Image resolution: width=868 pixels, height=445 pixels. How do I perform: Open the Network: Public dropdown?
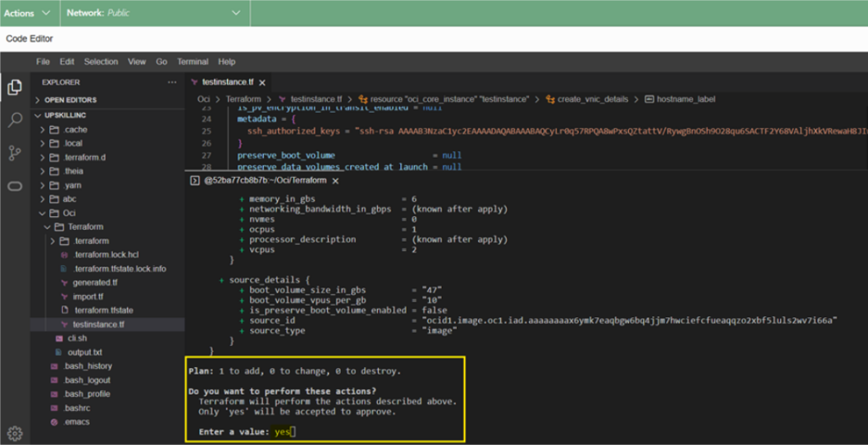tap(154, 13)
